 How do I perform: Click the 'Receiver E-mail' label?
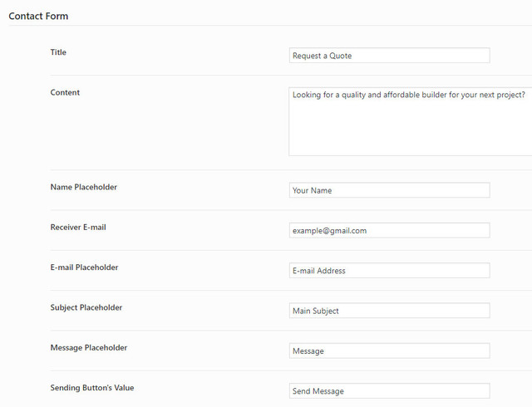(x=78, y=227)
